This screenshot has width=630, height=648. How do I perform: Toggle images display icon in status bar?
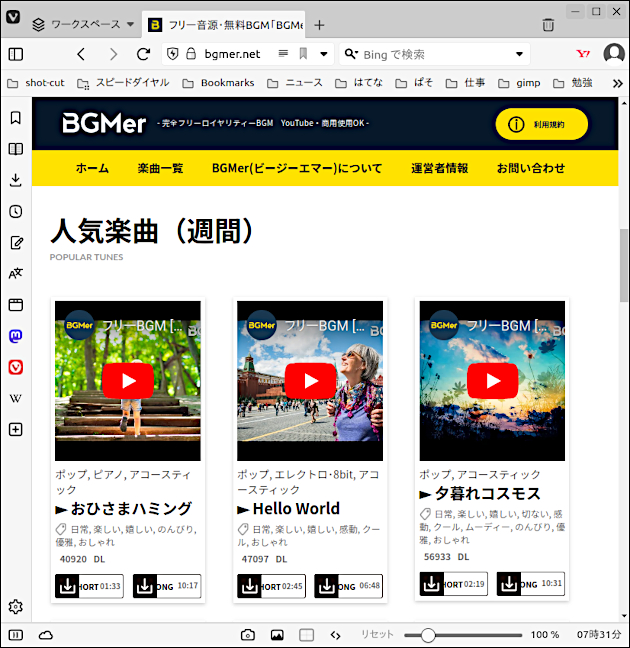coord(277,635)
